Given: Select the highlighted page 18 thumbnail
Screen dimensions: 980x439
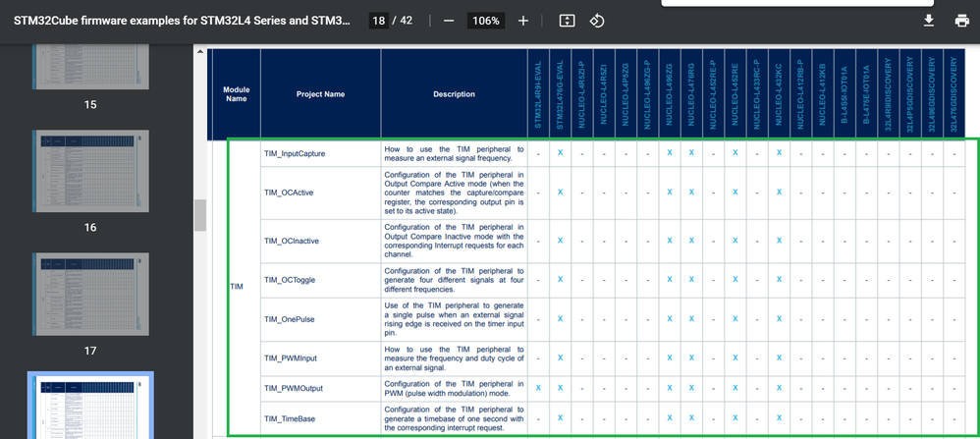Looking at the screenshot, I should [90, 408].
